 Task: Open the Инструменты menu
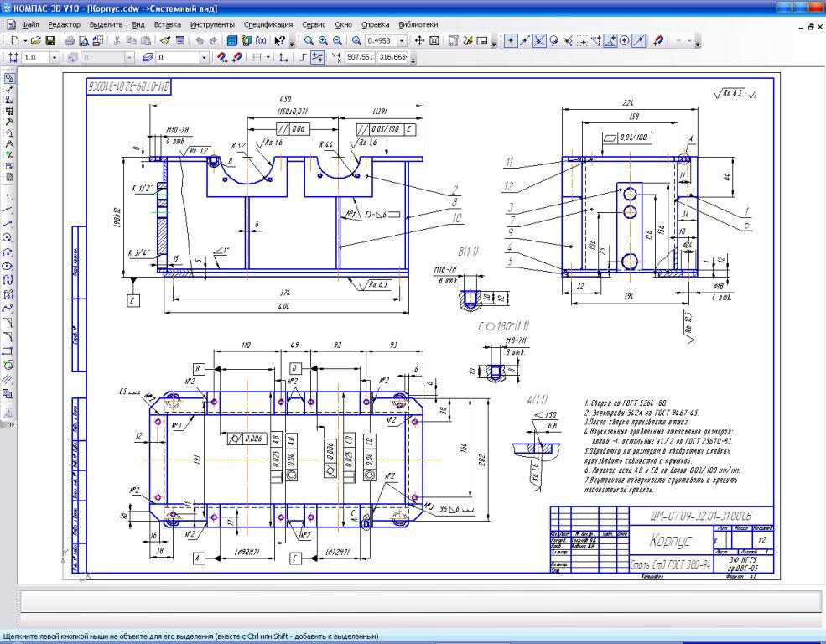pos(212,25)
